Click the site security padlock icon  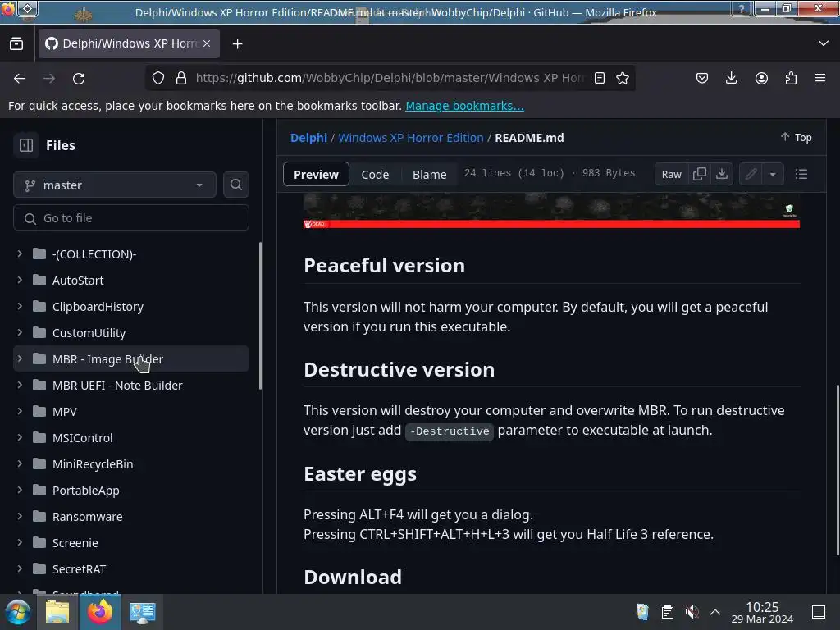click(181, 78)
